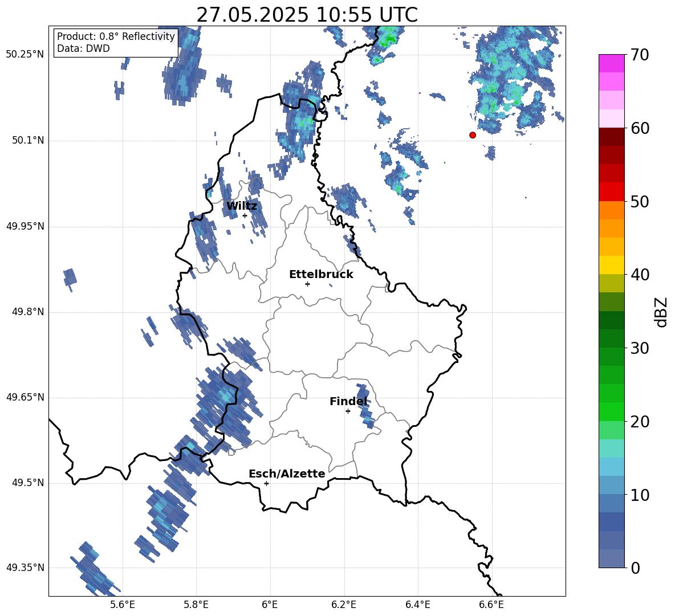Click the 49.65°N latitude label
Viewport: 675px width, 616px height.
25,397
